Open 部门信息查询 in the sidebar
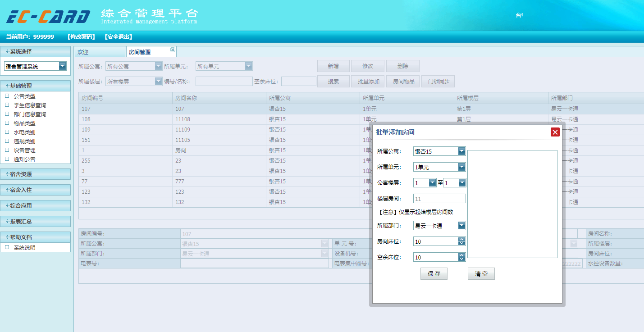Image resolution: width=644 pixels, height=332 pixels. tap(30, 114)
